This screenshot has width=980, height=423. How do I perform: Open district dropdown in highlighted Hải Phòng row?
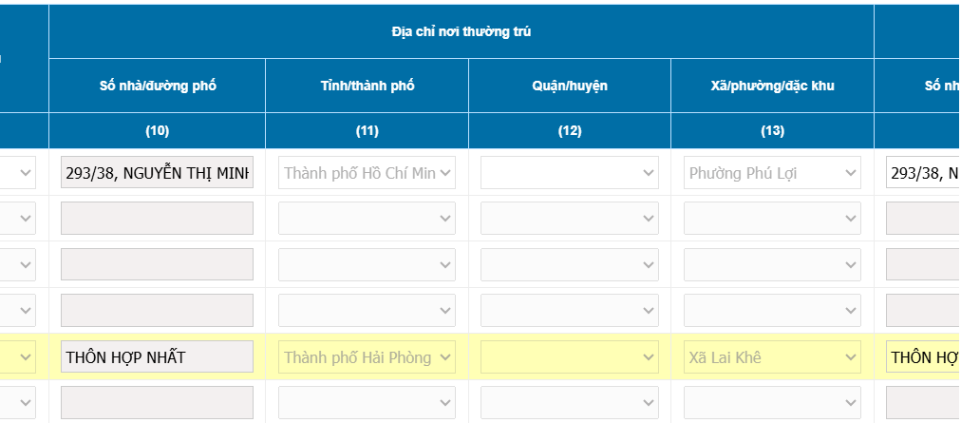569,357
